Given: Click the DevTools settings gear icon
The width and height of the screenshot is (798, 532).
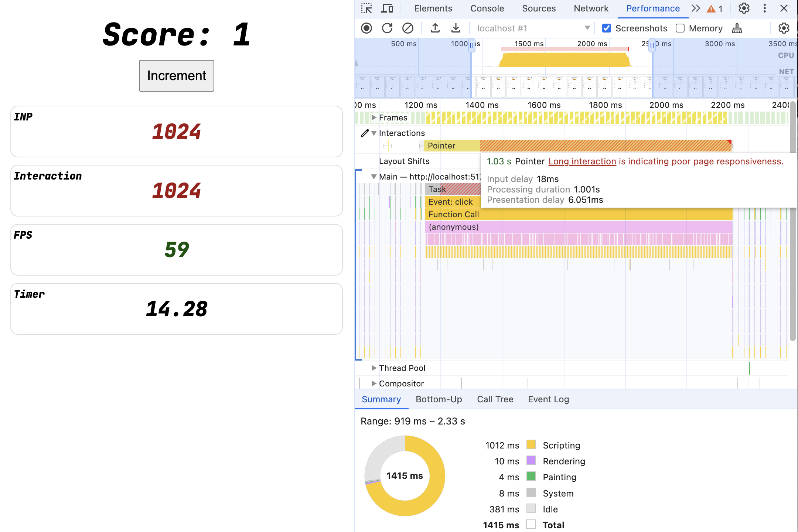Looking at the screenshot, I should tap(745, 8).
